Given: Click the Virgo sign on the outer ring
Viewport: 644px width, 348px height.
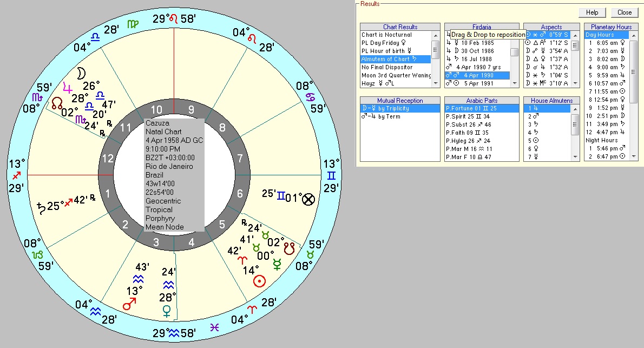Looking at the screenshot, I should [x=133, y=24].
